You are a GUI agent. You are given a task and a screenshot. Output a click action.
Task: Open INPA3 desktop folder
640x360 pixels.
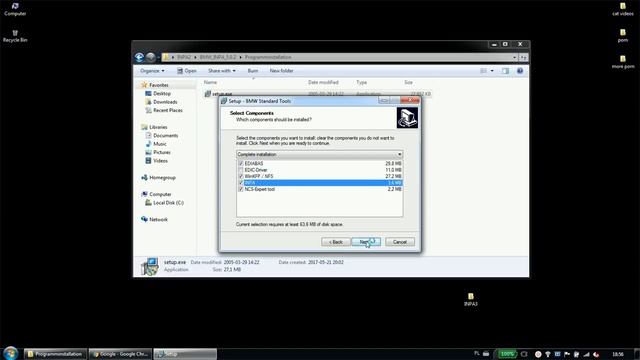coord(471,300)
